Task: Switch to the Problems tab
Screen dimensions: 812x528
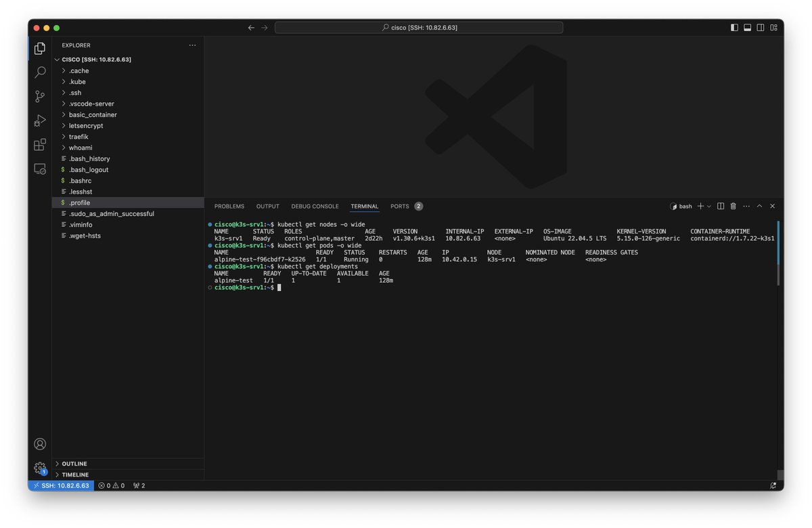Action: point(229,206)
